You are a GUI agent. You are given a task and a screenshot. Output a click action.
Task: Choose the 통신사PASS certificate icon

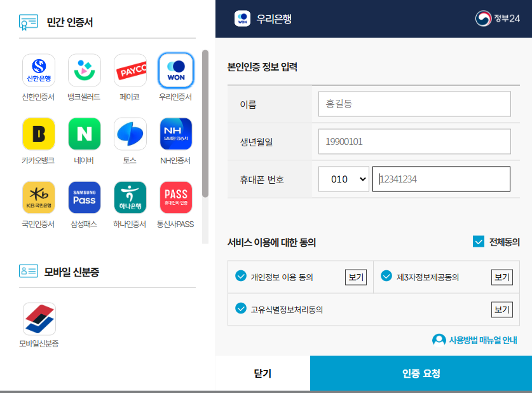175,197
